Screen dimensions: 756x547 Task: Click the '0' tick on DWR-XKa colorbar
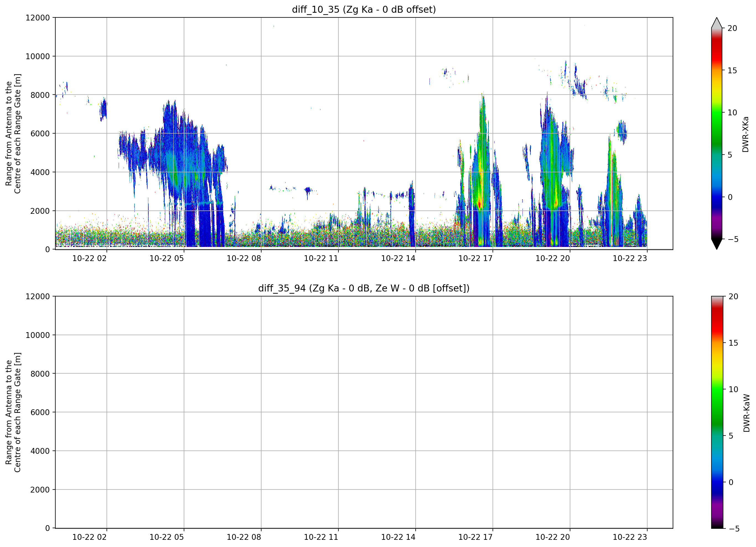point(730,197)
